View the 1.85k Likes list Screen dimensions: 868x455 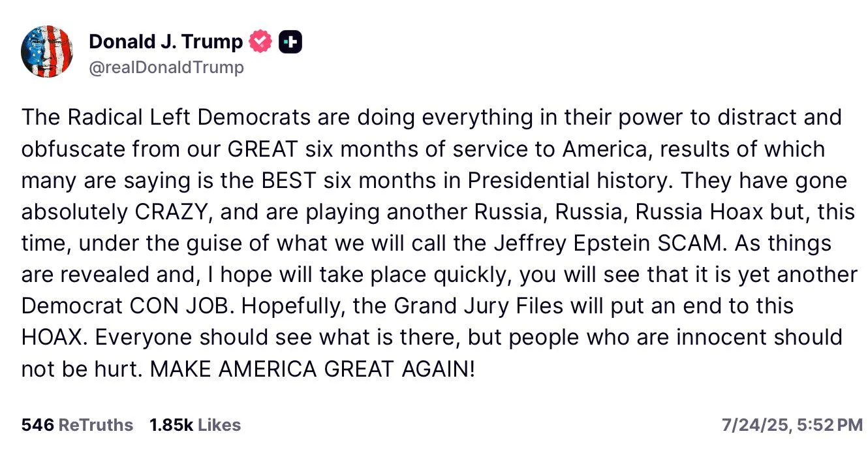coord(194,425)
